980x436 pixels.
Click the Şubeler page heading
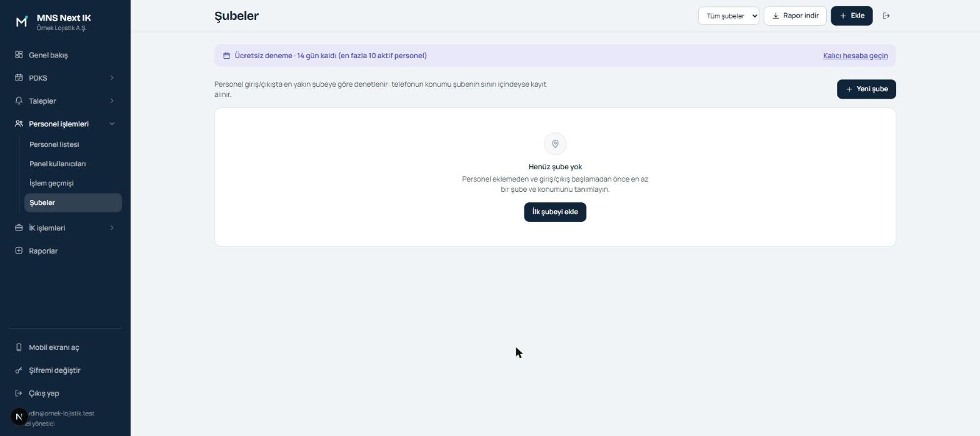(x=236, y=16)
